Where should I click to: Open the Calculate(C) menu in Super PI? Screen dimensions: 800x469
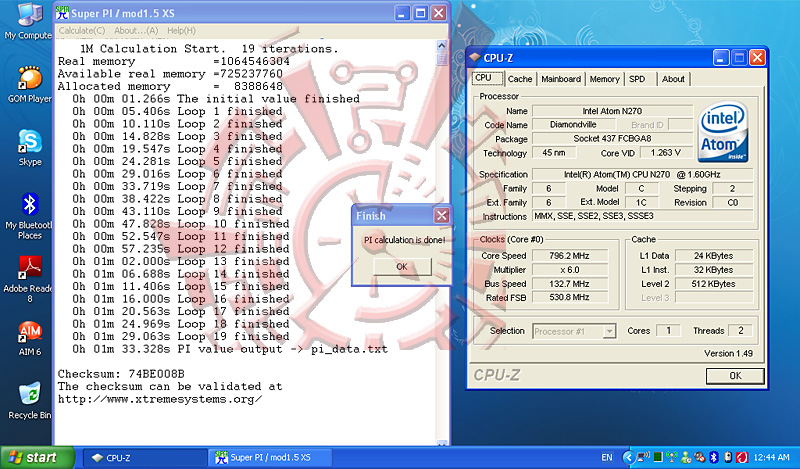(82, 31)
